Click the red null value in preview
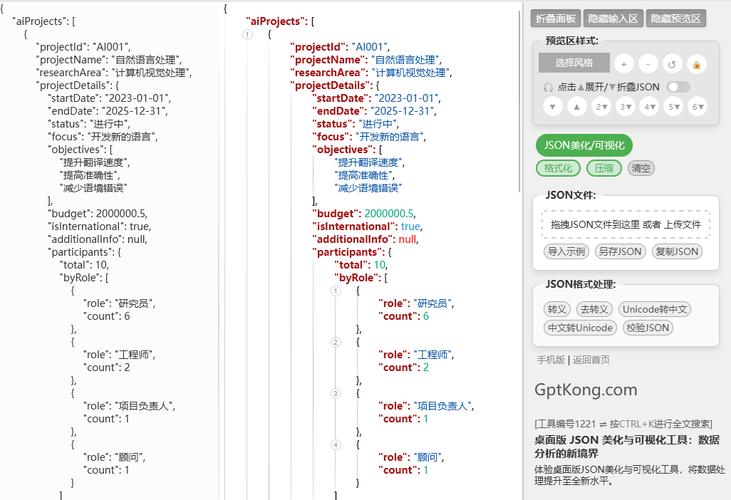The height and width of the screenshot is (500, 731). point(407,240)
